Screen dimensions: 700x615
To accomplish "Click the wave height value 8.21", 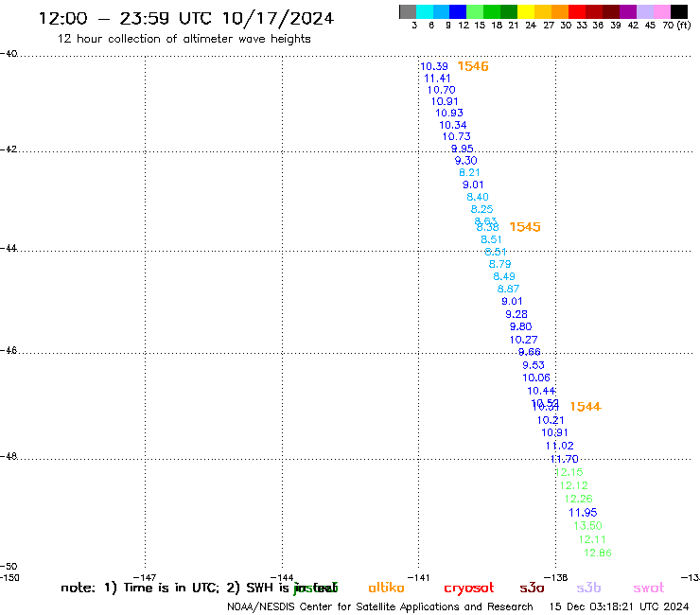I will pyautogui.click(x=469, y=172).
